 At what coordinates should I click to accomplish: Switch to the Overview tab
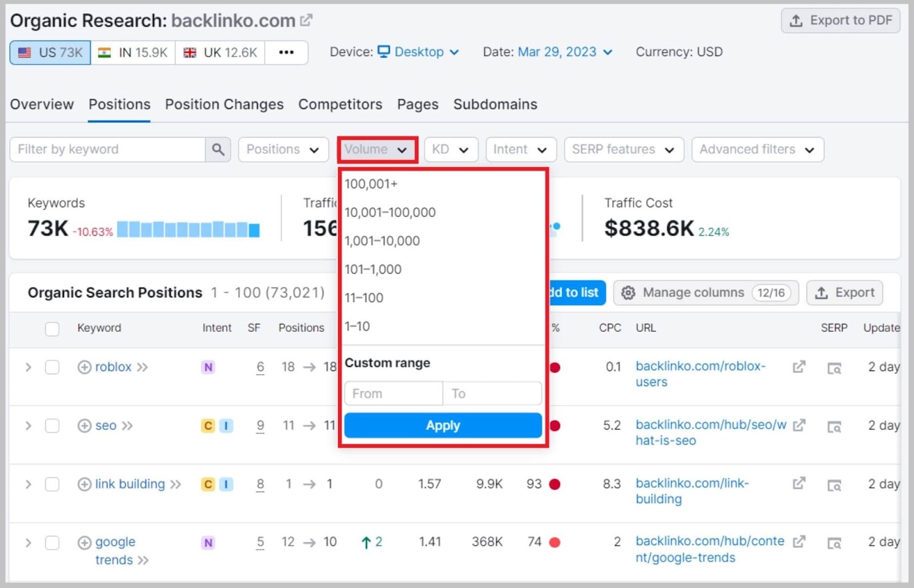pyautogui.click(x=42, y=104)
